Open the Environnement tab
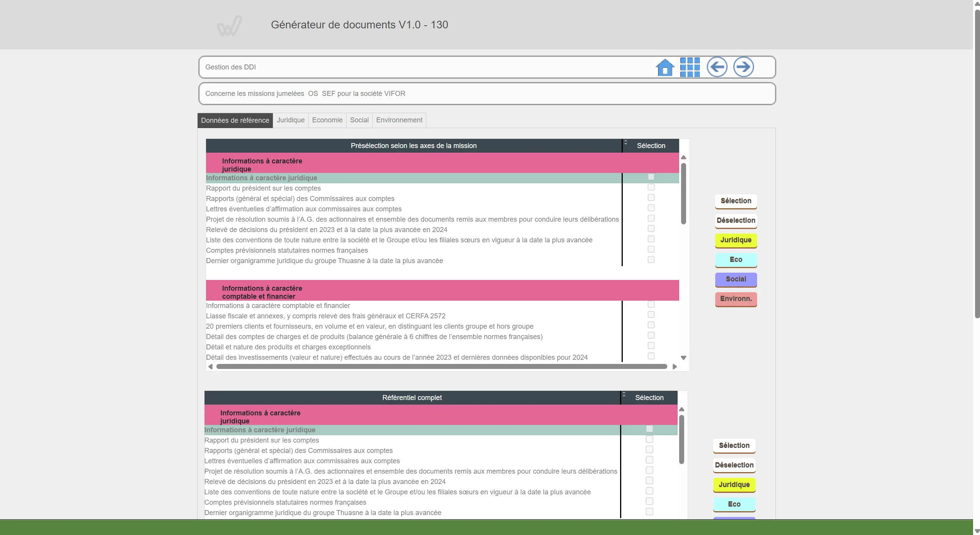The width and height of the screenshot is (980, 535). coord(399,120)
